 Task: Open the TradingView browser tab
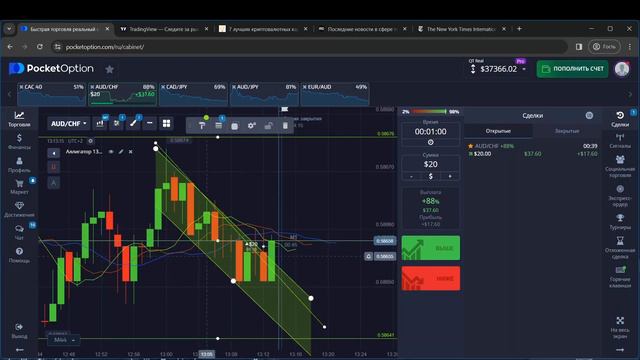tap(164, 29)
